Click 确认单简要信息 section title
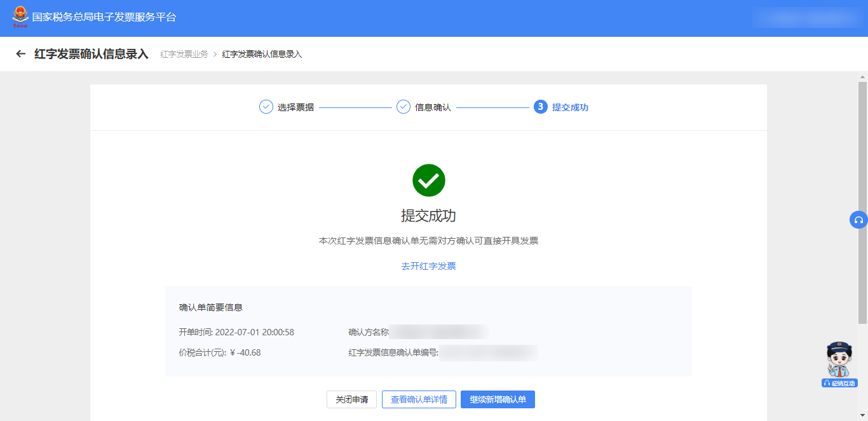 click(x=211, y=307)
